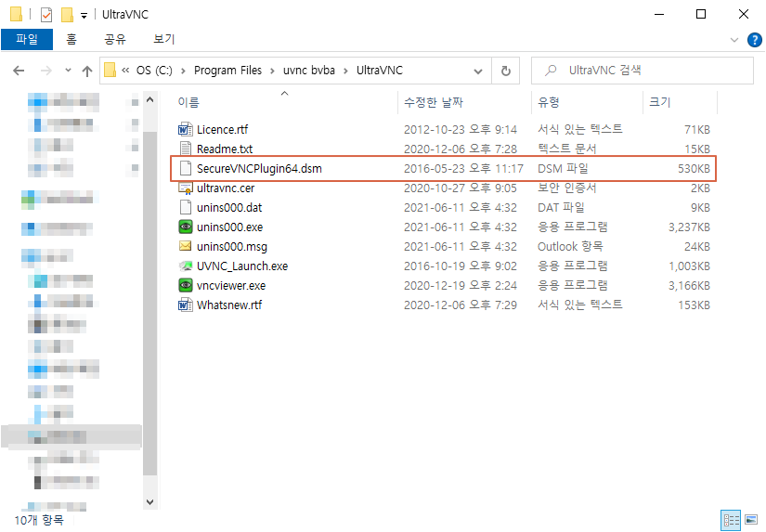Click the folder icon in address bar
Viewport: 766px width, 532px height.
110,71
